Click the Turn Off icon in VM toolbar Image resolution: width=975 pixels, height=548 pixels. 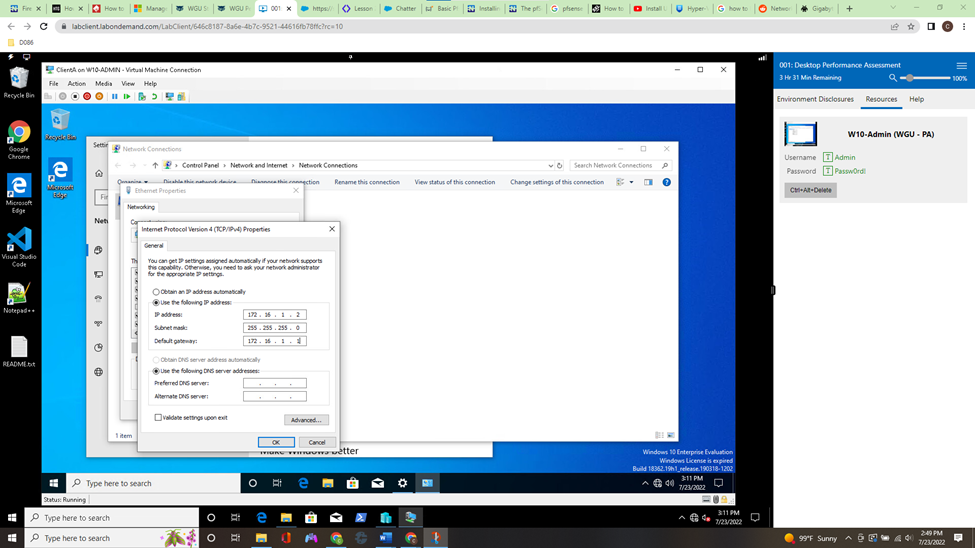75,96
